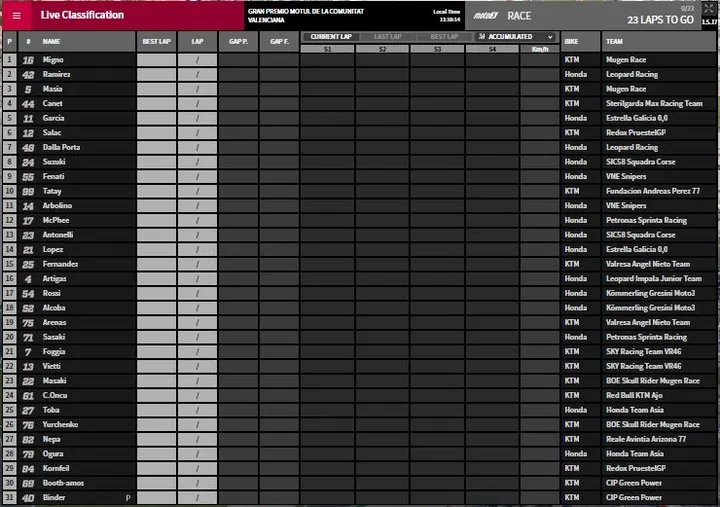Select rider Salac row
This screenshot has height=507, width=720.
pos(360,133)
